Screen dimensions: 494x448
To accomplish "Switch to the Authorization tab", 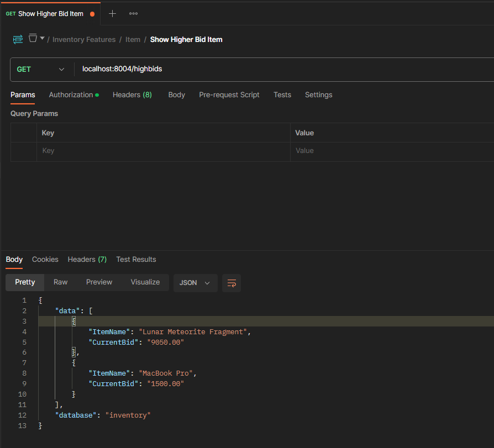I will [x=71, y=95].
